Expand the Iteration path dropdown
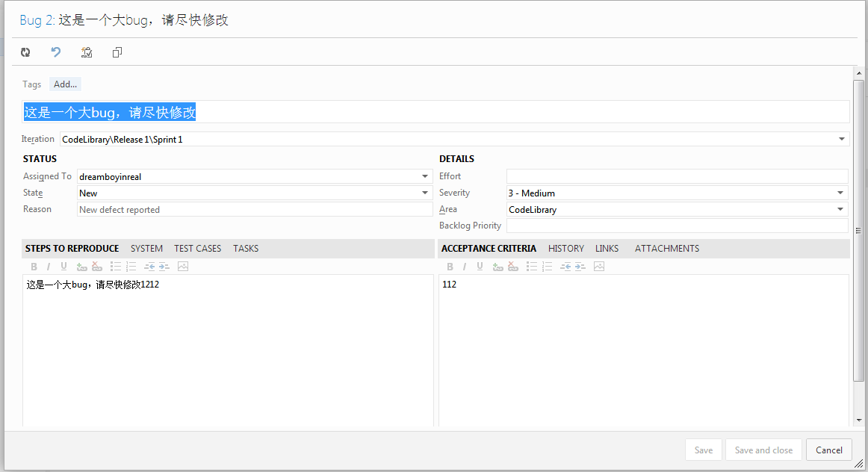Image resolution: width=868 pixels, height=472 pixels. pyautogui.click(x=842, y=139)
